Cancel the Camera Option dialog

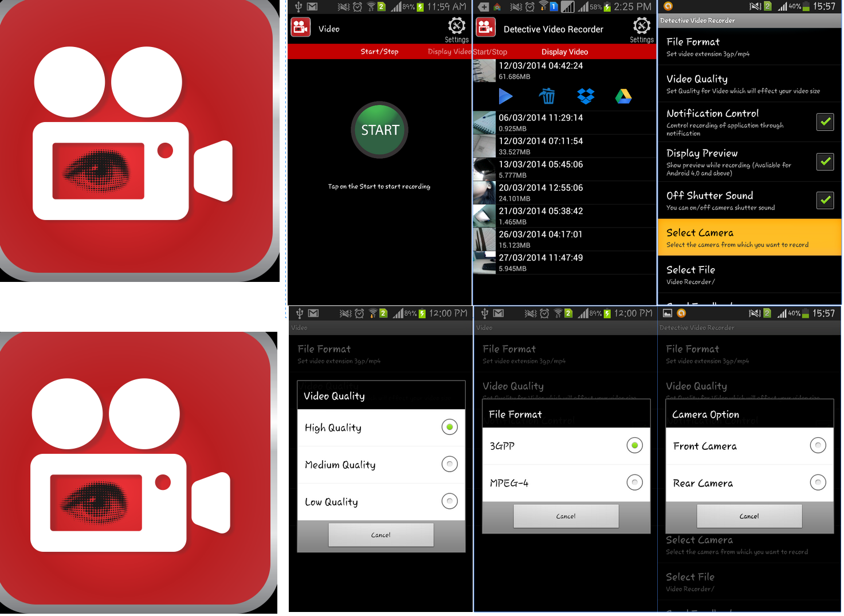coord(749,516)
